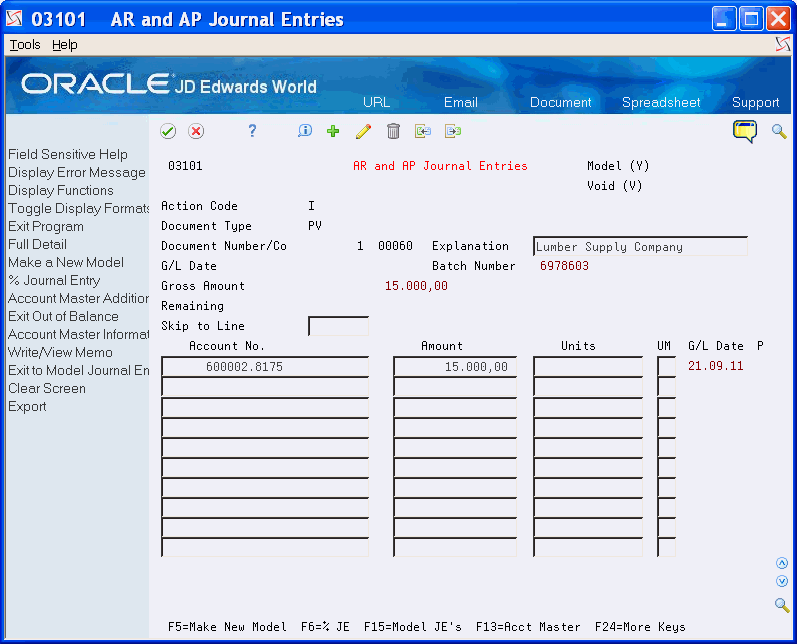This screenshot has height=644, width=797.
Task: Click the Spreadsheet link in banner
Action: click(661, 102)
